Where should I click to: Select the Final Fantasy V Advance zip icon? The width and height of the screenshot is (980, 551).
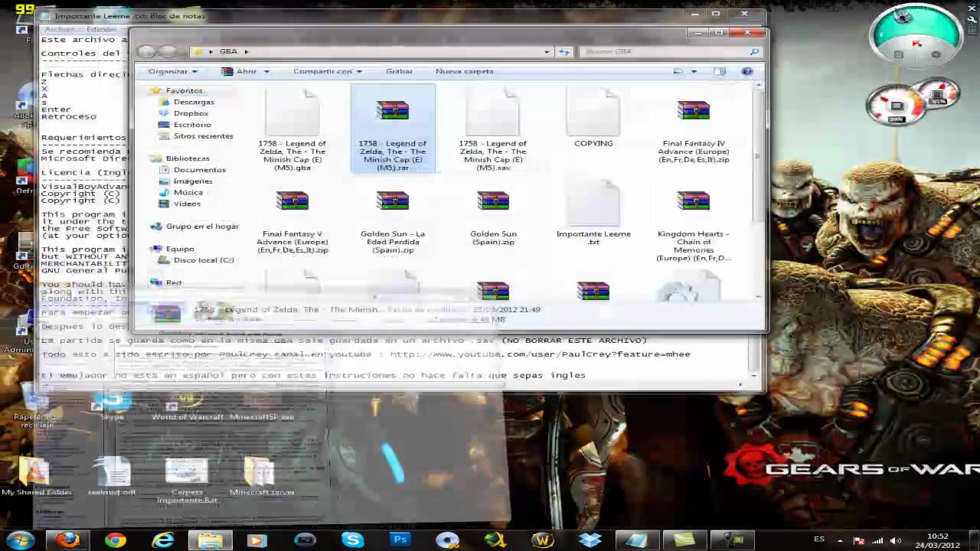(x=292, y=203)
